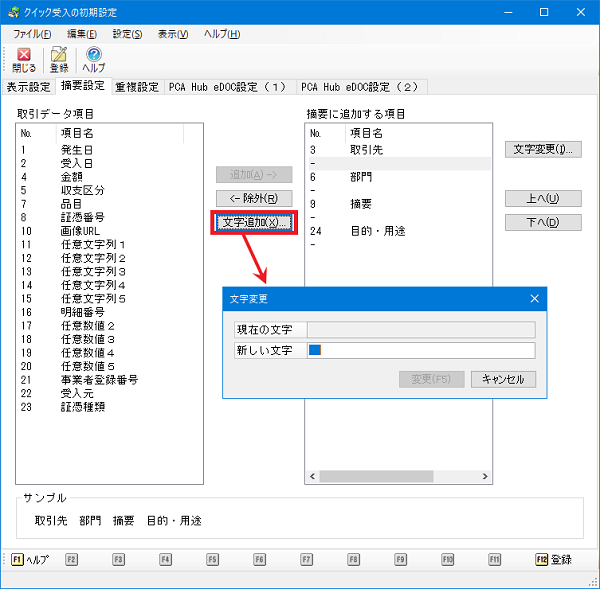
Task: Click the 新しい文字 input field
Action: (x=421, y=350)
